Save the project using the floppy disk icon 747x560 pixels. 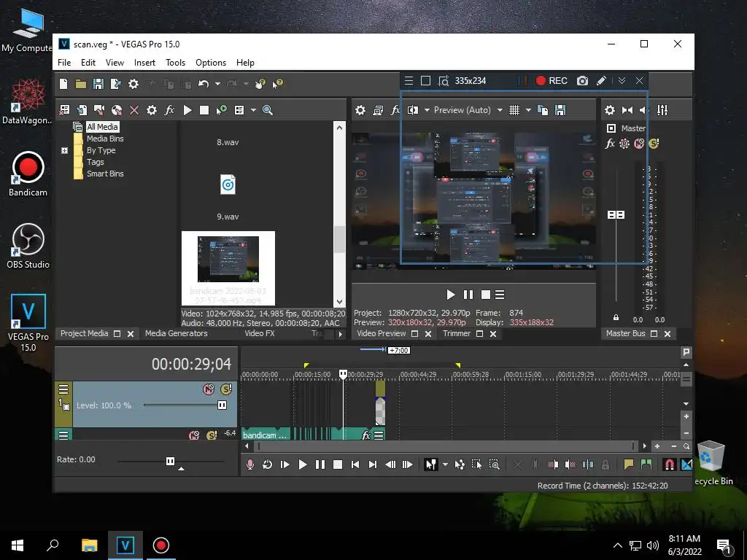[98, 85]
